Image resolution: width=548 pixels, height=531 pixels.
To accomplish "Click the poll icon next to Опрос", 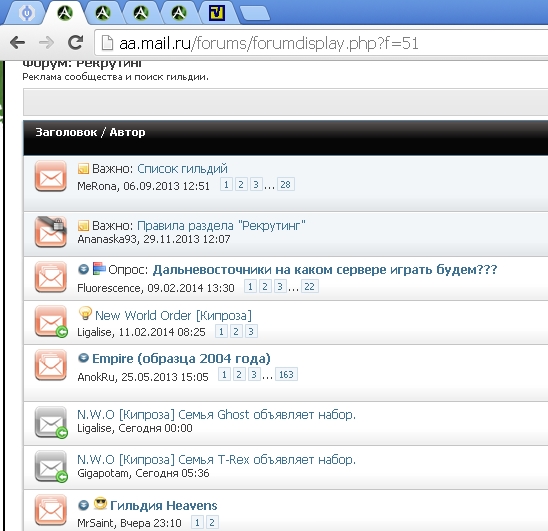I will (99, 268).
